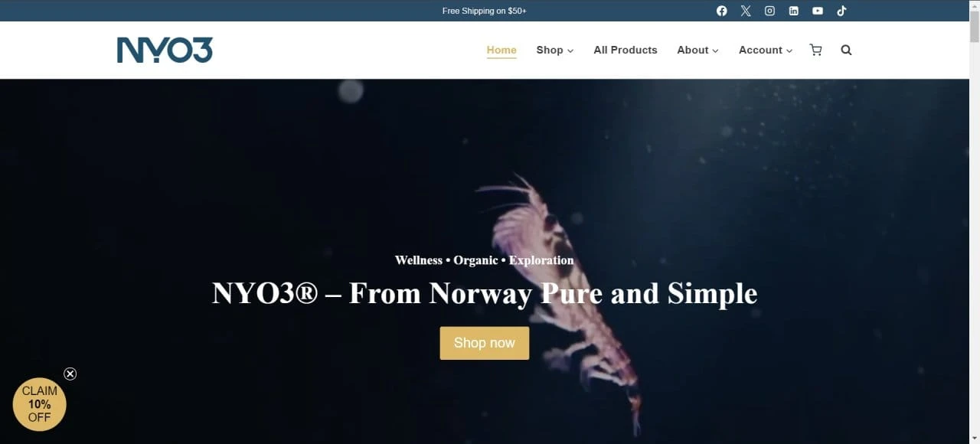Open the TikTok icon in top bar
The image size is (980, 444).
(841, 11)
